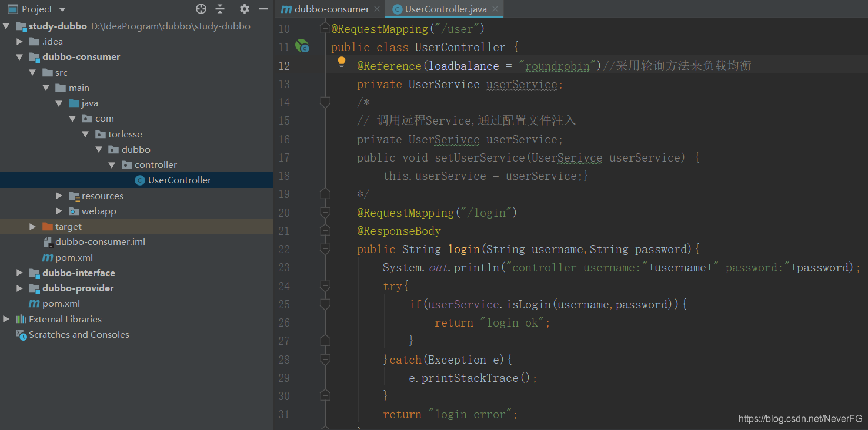Screen dimensions: 868x430
Task: Expand the .idea folder
Action: [19, 42]
